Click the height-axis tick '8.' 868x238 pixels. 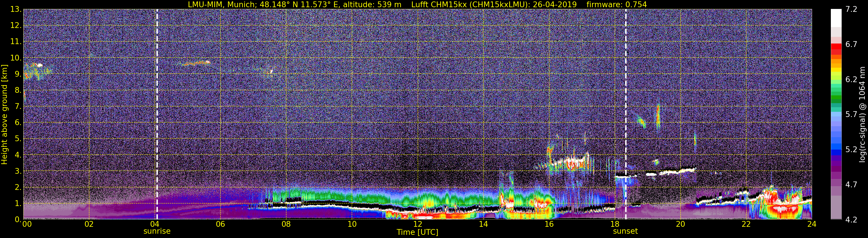18,90
